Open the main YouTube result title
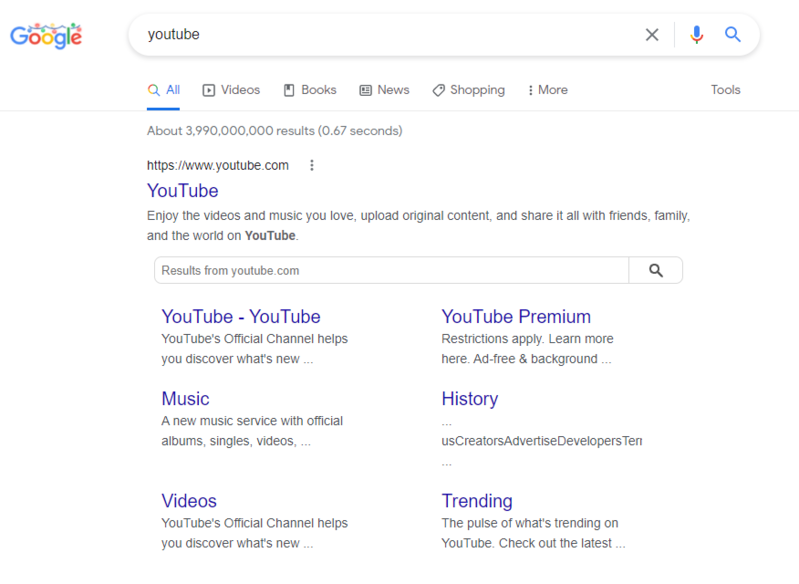 pos(182,191)
